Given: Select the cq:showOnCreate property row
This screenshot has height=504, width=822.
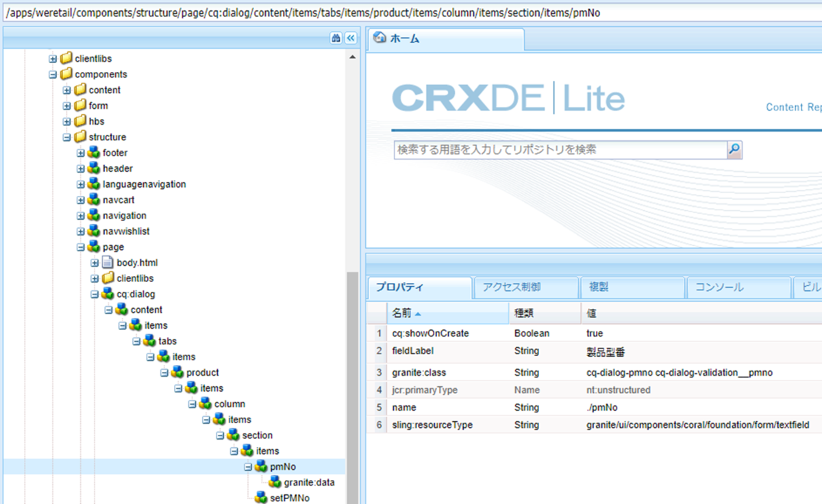Looking at the screenshot, I should 594,333.
